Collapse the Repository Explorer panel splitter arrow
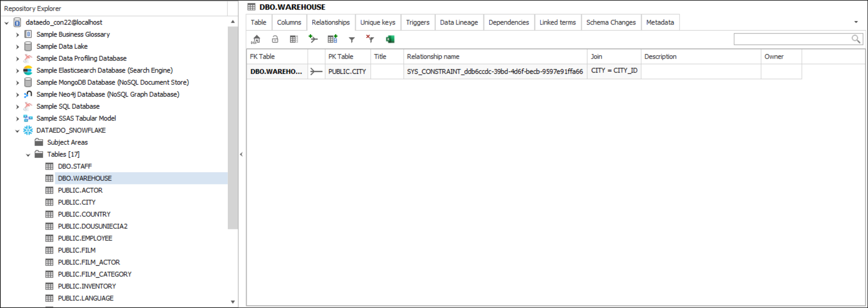The image size is (868, 308). 241,154
